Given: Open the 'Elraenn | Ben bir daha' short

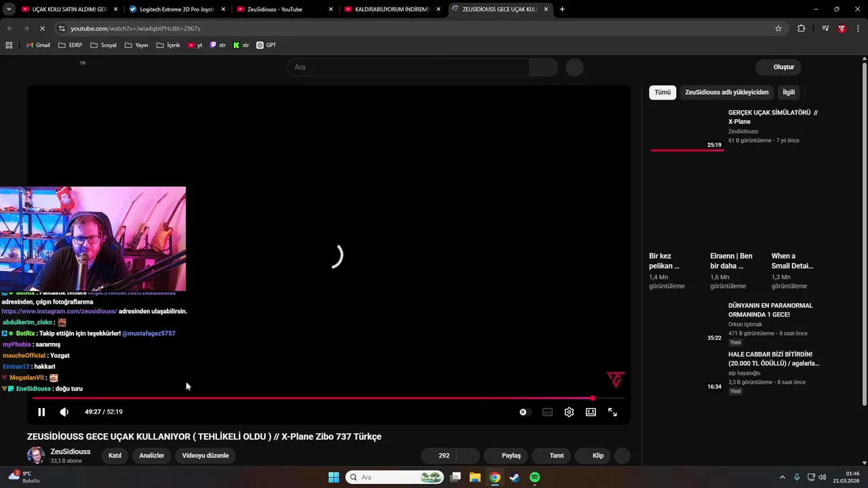Looking at the screenshot, I should 731,261.
